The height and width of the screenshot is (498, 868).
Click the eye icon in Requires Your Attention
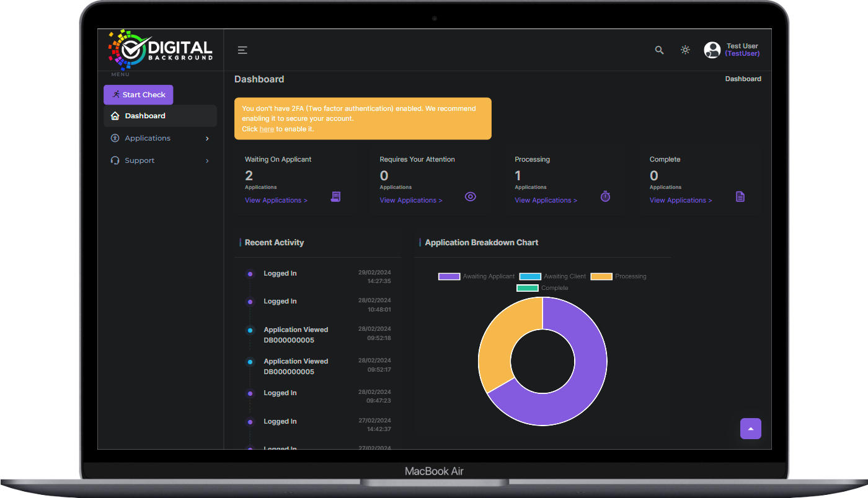click(x=471, y=197)
